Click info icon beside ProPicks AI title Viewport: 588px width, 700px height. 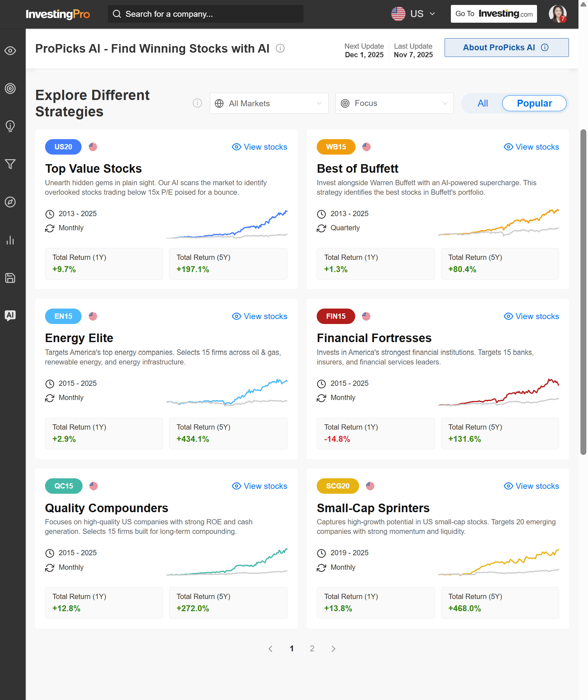point(280,49)
